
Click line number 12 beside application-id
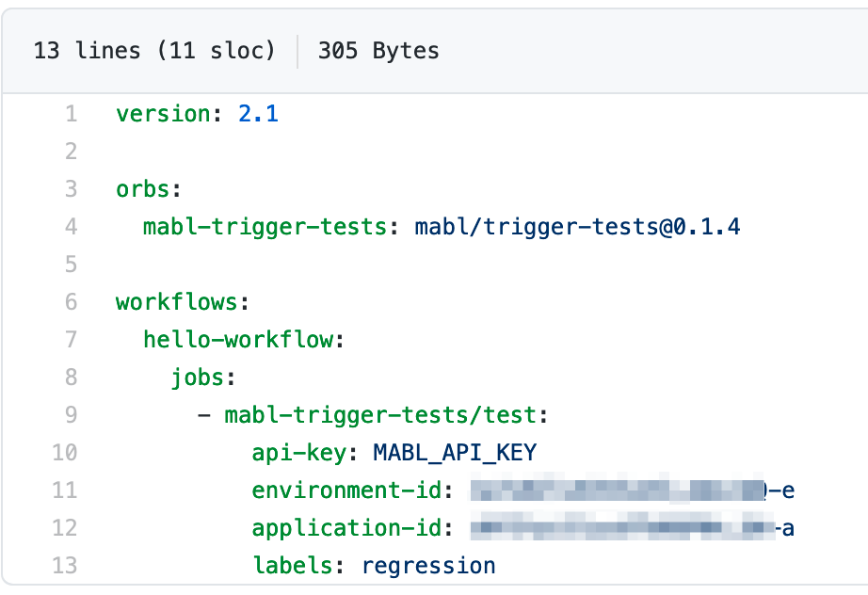pos(65,528)
